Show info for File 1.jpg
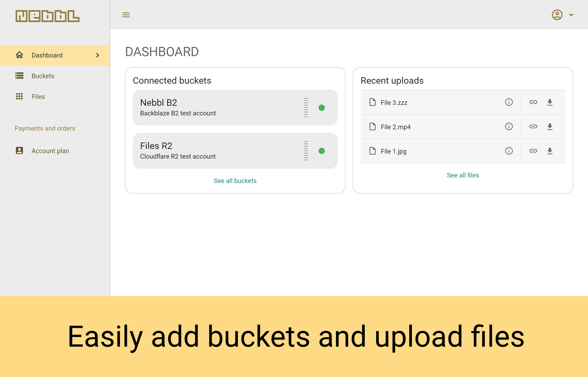 coord(509,151)
